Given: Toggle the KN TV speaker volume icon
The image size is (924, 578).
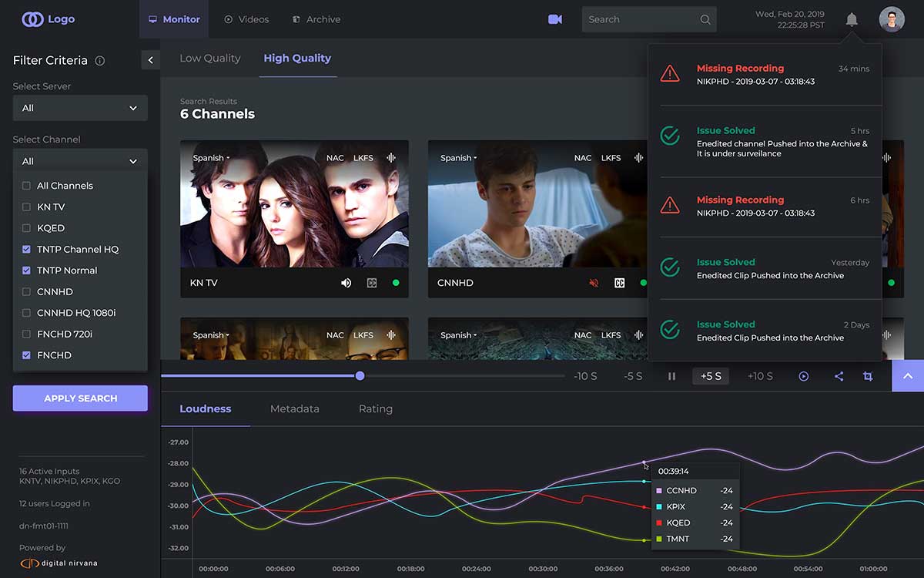Looking at the screenshot, I should pos(346,283).
